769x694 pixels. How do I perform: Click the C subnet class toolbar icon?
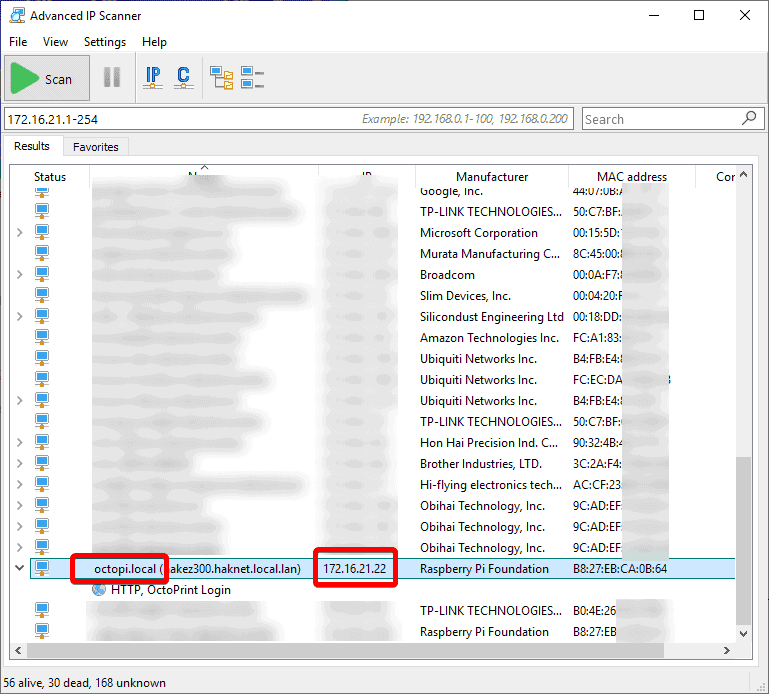(183, 77)
